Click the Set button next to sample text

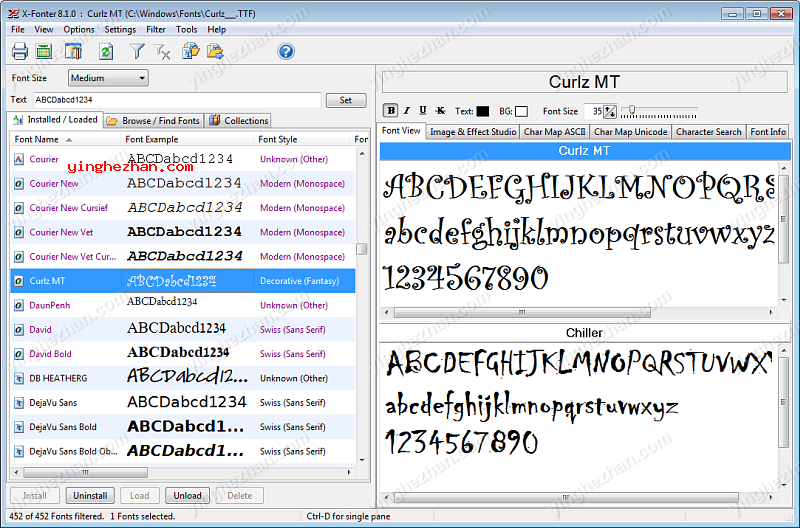click(x=346, y=100)
